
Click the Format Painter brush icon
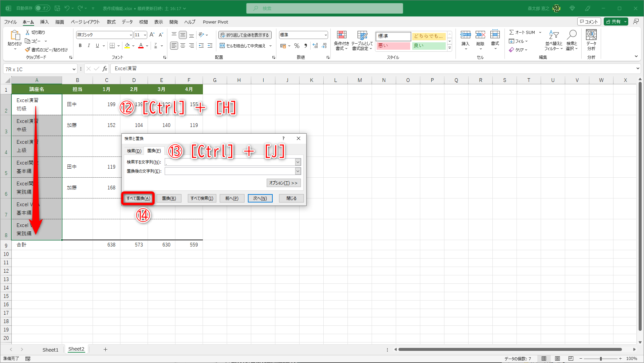(x=28, y=50)
